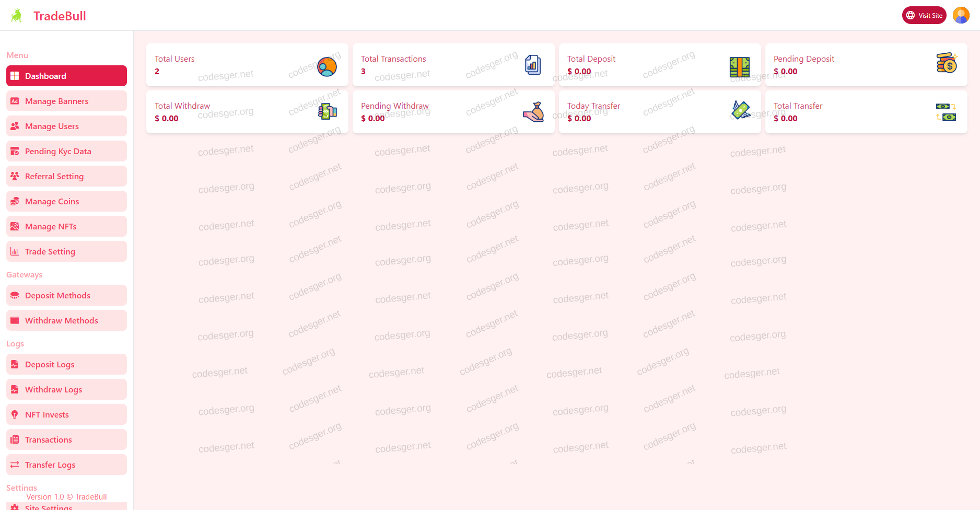Select Withdraw Methods under Gateways
980x510 pixels.
click(66, 320)
